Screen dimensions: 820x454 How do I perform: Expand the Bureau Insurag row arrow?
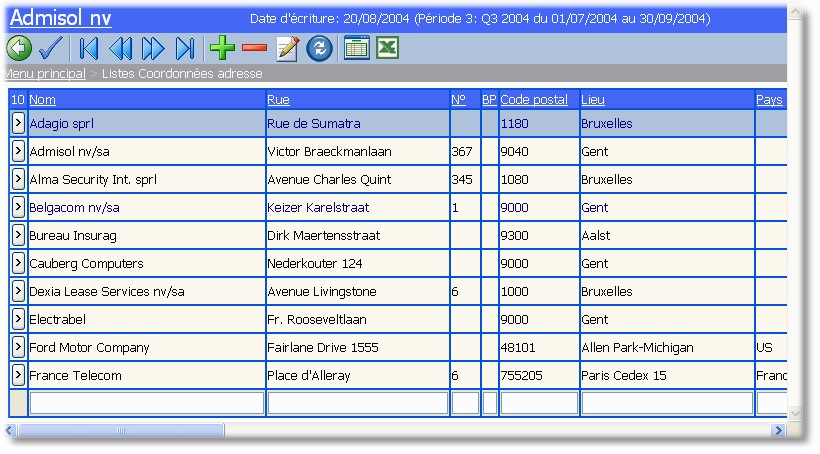coord(18,235)
